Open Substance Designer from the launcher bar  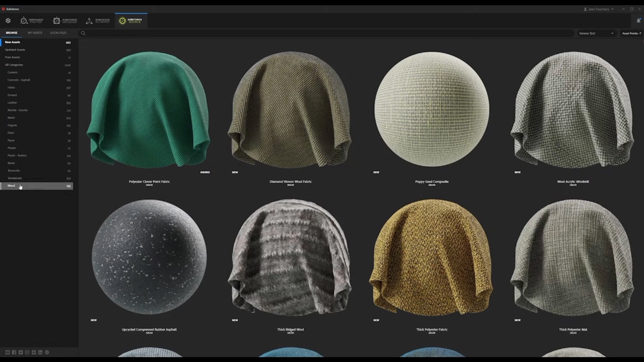click(65, 21)
